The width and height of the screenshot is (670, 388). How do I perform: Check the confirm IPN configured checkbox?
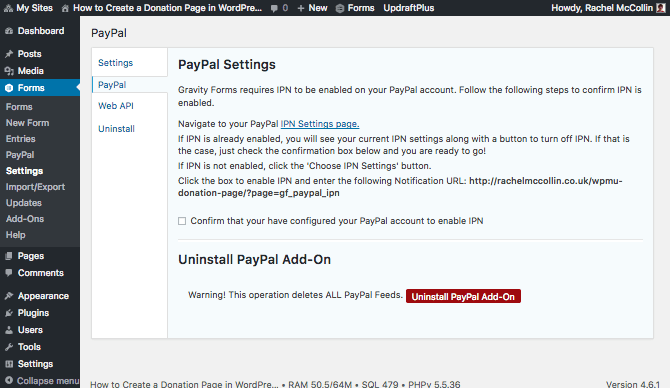tap(182, 221)
